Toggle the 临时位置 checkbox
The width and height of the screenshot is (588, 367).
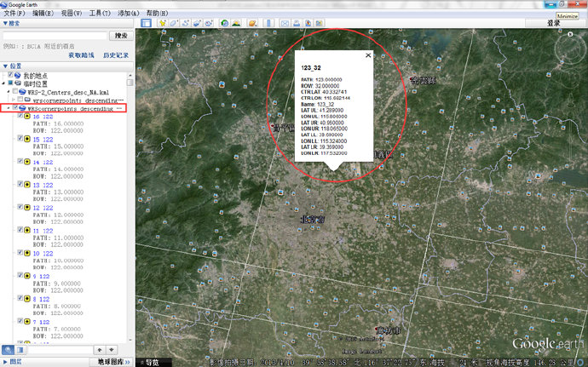click(10, 83)
